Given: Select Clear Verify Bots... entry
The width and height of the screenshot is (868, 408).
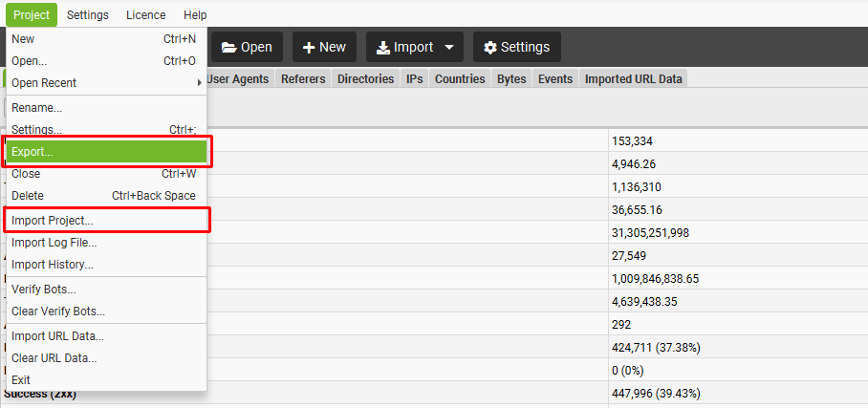Looking at the screenshot, I should coord(106,311).
